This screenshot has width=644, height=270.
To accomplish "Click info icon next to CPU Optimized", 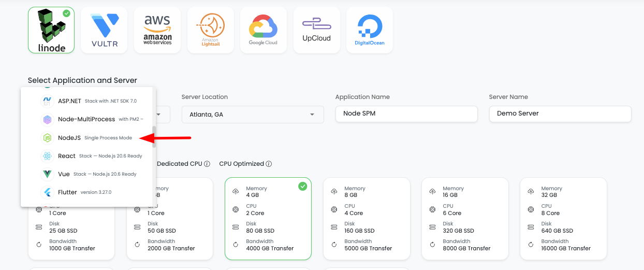I will [269, 164].
